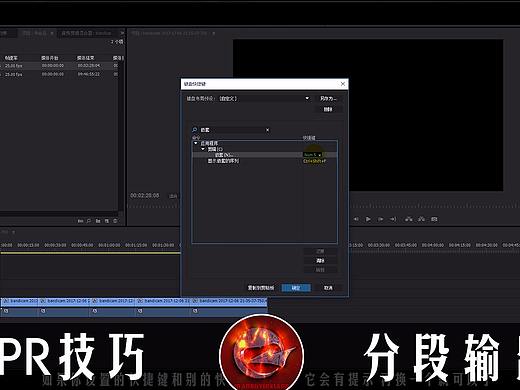Click the Cancel button in the shortcuts dialog
Screen dimensions: 520x390
[x=328, y=288]
